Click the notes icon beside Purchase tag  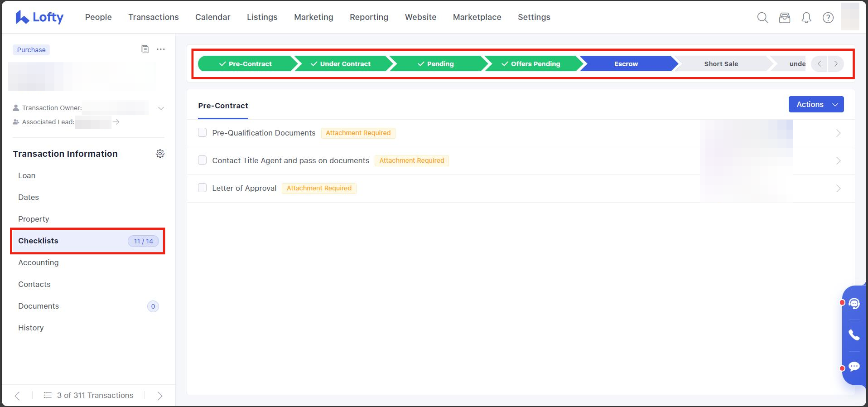point(145,49)
